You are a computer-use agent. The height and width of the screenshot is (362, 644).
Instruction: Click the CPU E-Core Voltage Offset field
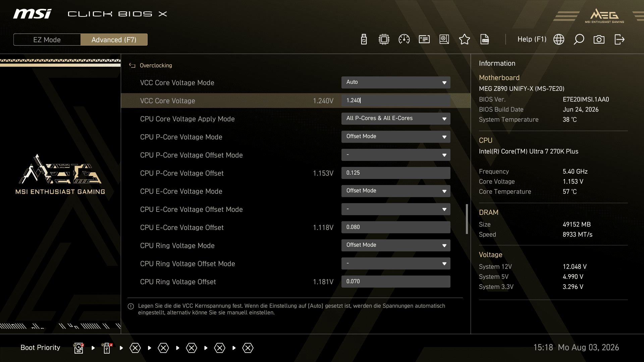click(396, 227)
